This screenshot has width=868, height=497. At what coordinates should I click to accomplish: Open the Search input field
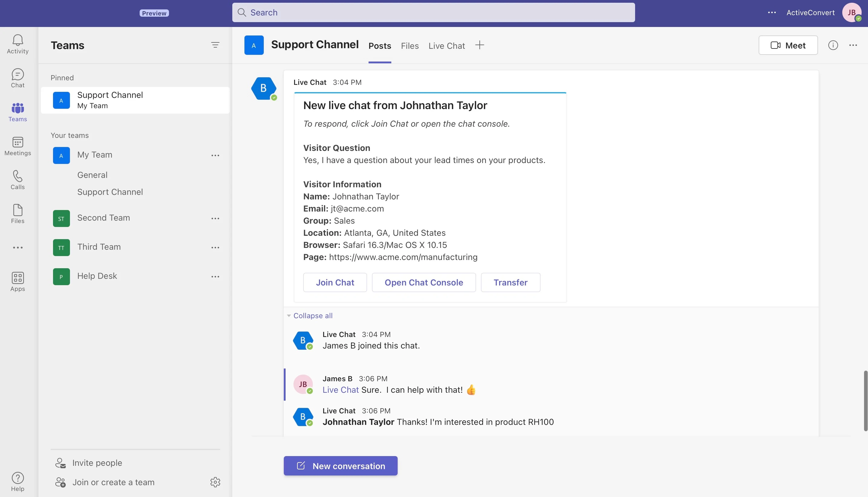(433, 12)
